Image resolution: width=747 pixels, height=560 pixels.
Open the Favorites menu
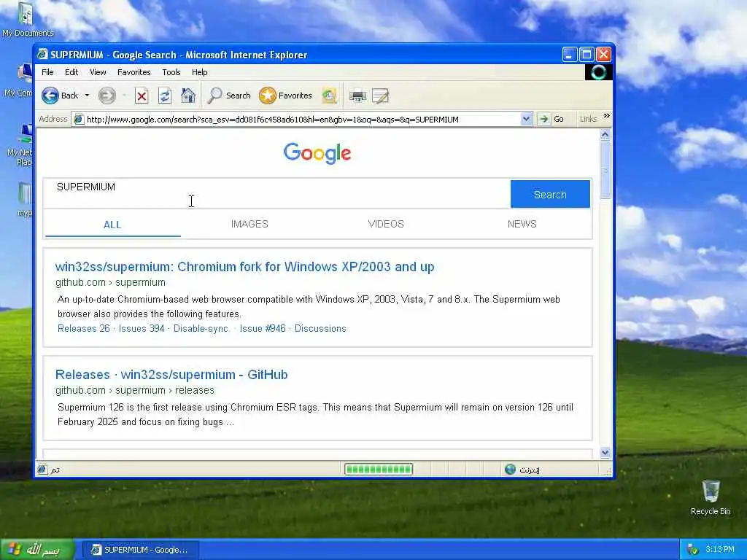pos(134,72)
